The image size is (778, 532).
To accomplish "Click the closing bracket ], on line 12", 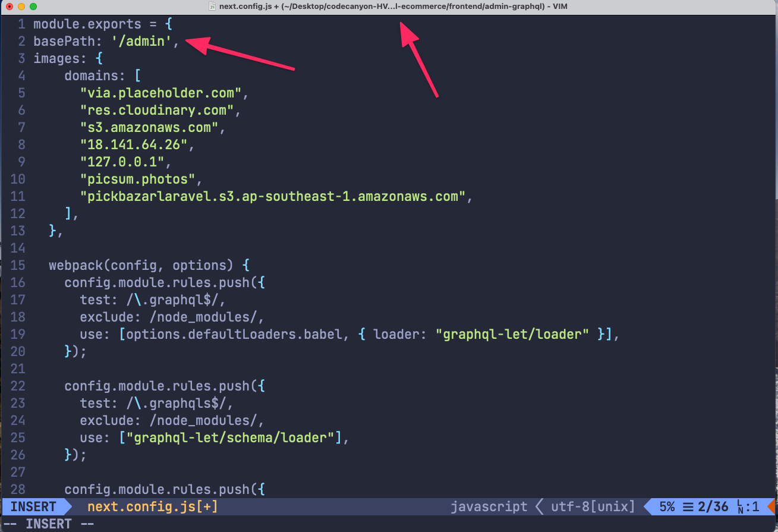I will [72, 214].
